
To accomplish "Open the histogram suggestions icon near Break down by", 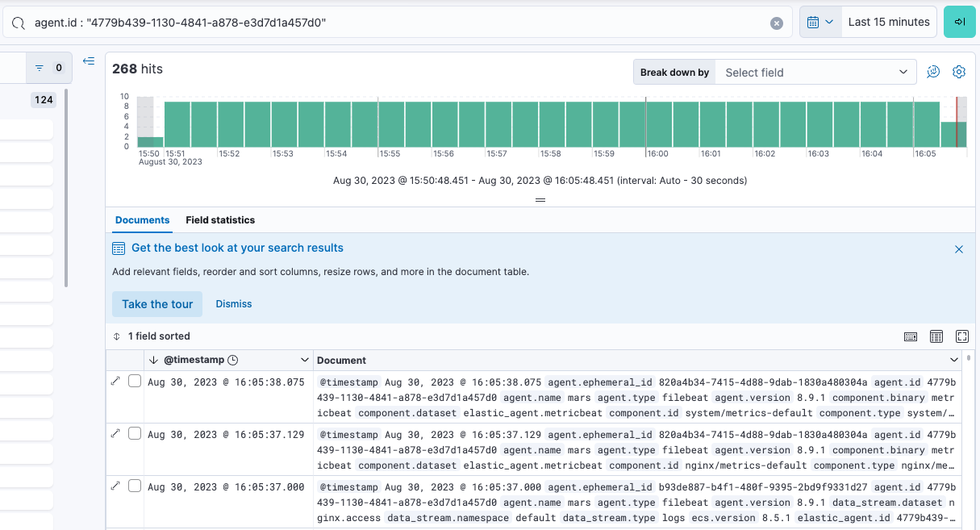I will point(933,72).
